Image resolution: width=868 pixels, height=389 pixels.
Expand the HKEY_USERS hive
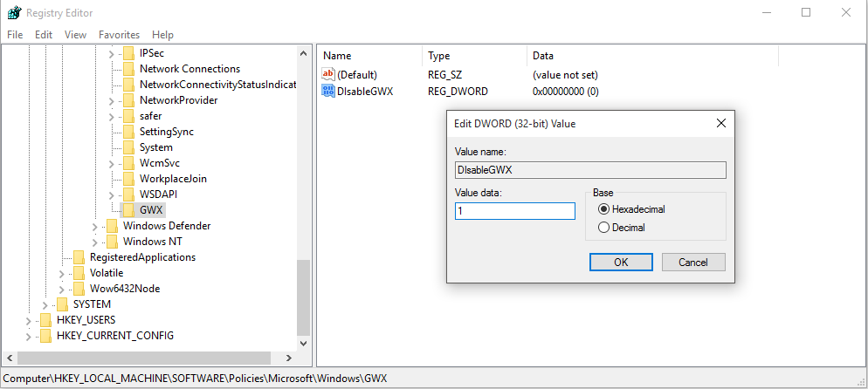click(28, 320)
